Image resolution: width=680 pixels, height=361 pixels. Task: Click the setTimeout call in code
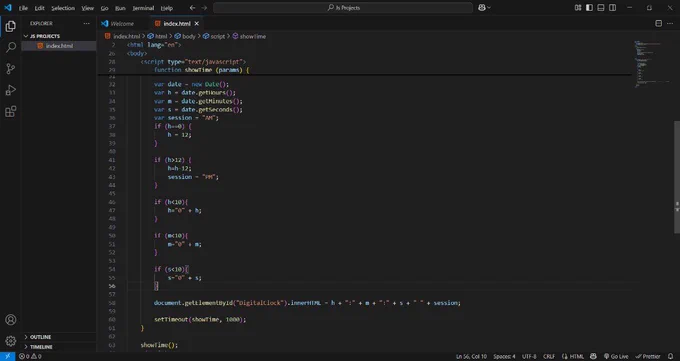pyautogui.click(x=171, y=319)
